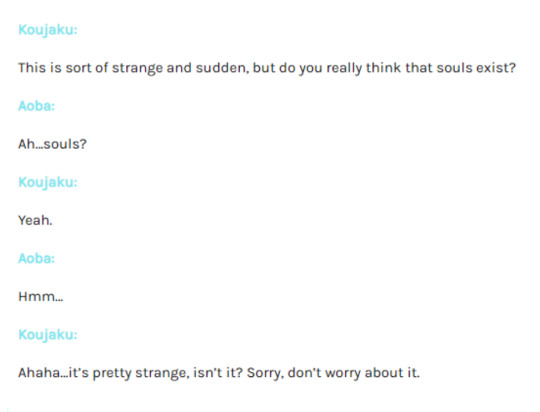540x412 pixels.
Task: Click the Aoba label before "Ah...souls?"
Action: (x=37, y=106)
